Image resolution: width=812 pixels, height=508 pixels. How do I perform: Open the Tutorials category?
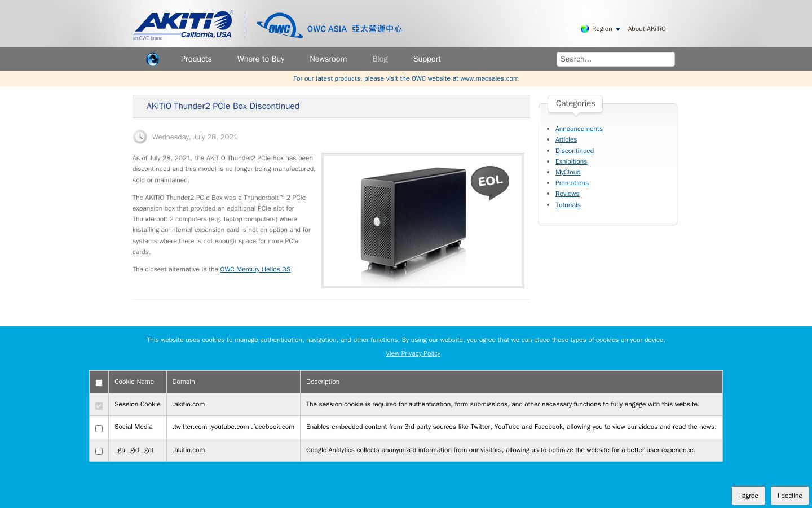tap(568, 205)
